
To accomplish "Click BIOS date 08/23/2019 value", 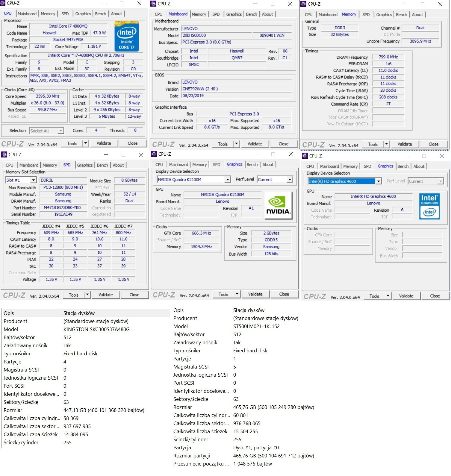I will (237, 96).
